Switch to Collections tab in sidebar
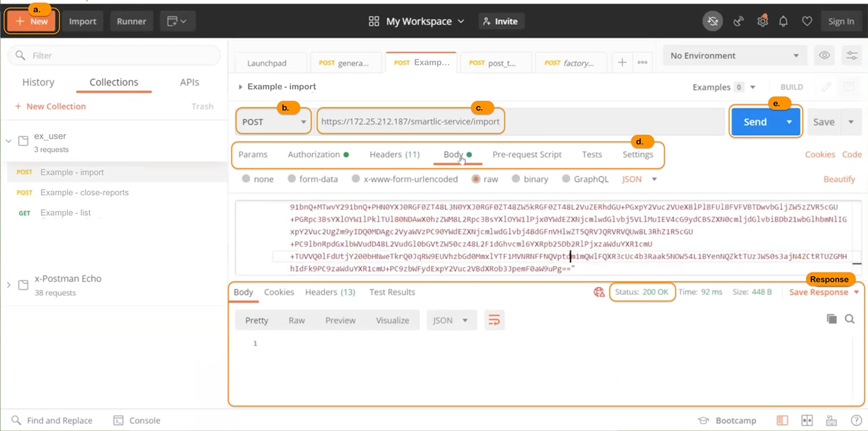Image resolution: width=868 pixels, height=431 pixels. 114,82
